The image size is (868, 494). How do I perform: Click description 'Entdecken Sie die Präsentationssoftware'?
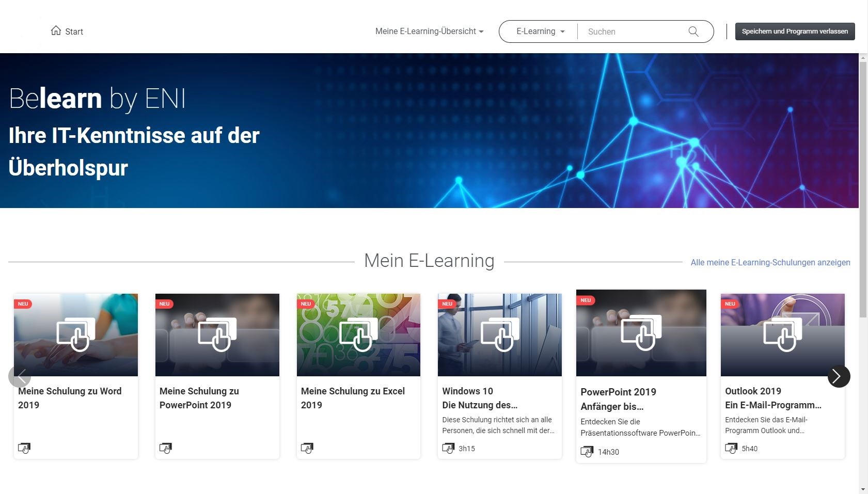[x=640, y=427]
